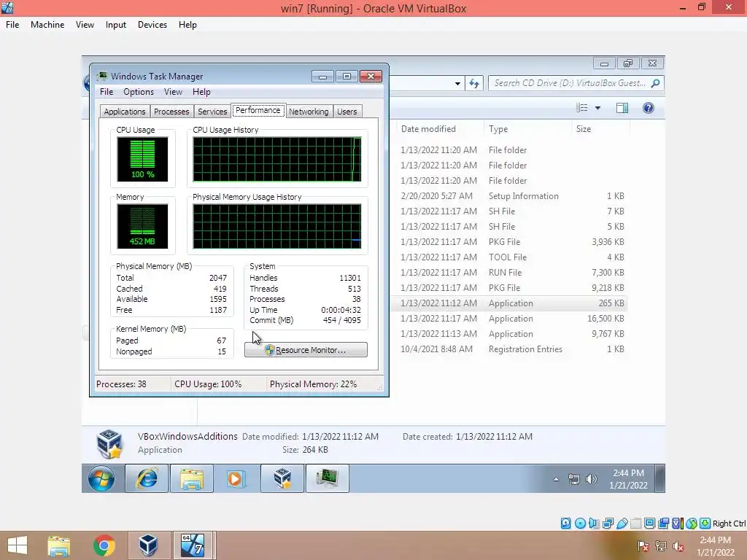Click the audio indicator in VirtualBox status bar
The height and width of the screenshot is (560, 747).
(594, 524)
